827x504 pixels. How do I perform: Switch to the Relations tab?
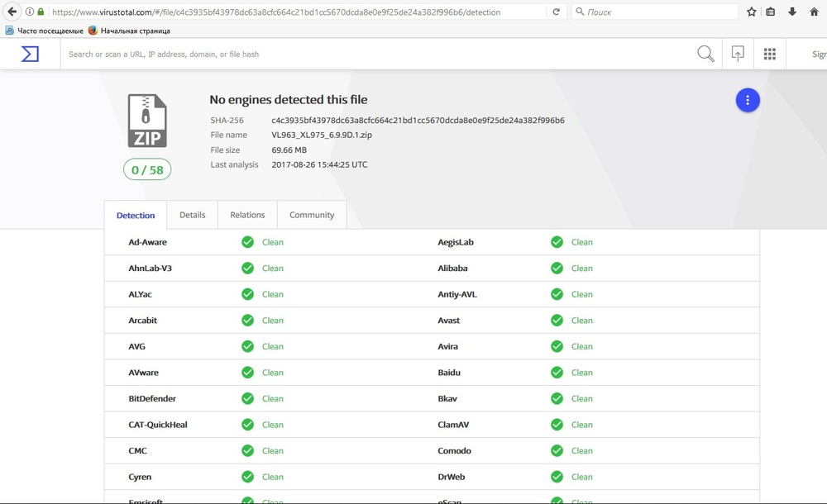point(247,215)
